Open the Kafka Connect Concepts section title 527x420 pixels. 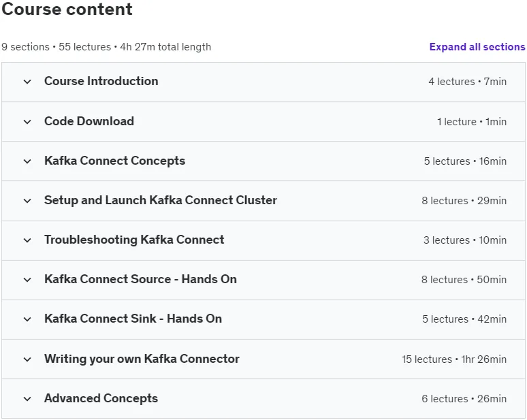pyautogui.click(x=114, y=161)
